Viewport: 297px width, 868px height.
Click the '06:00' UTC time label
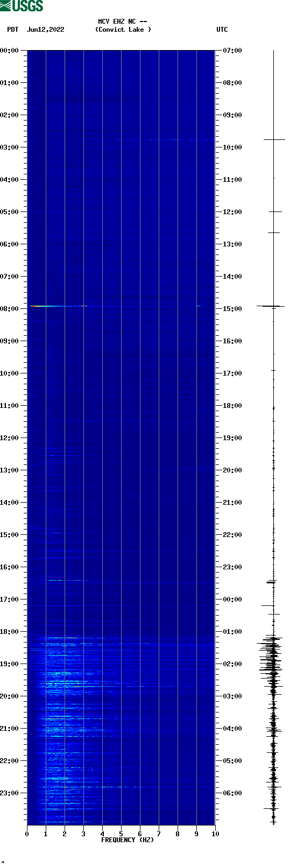[x=232, y=793]
